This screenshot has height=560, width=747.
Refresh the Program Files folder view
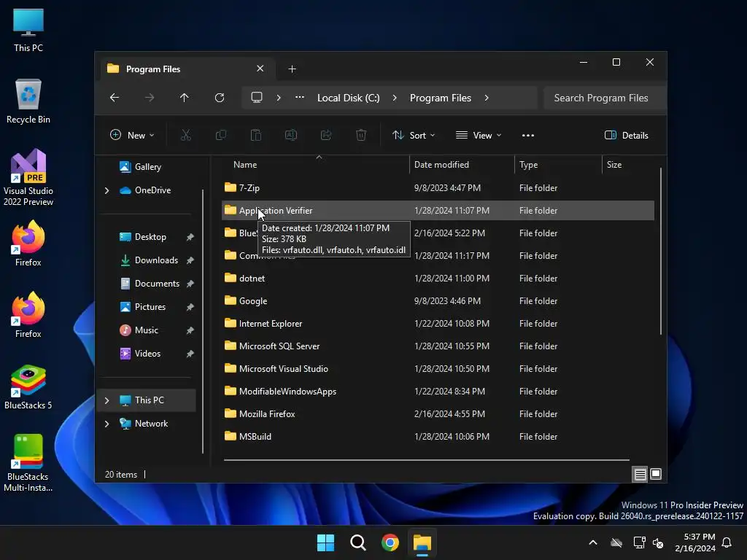(x=220, y=98)
